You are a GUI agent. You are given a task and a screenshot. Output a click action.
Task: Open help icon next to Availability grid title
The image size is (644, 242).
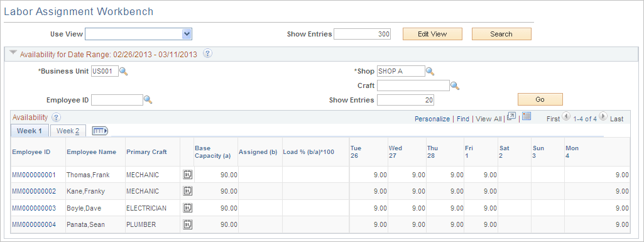coord(57,118)
